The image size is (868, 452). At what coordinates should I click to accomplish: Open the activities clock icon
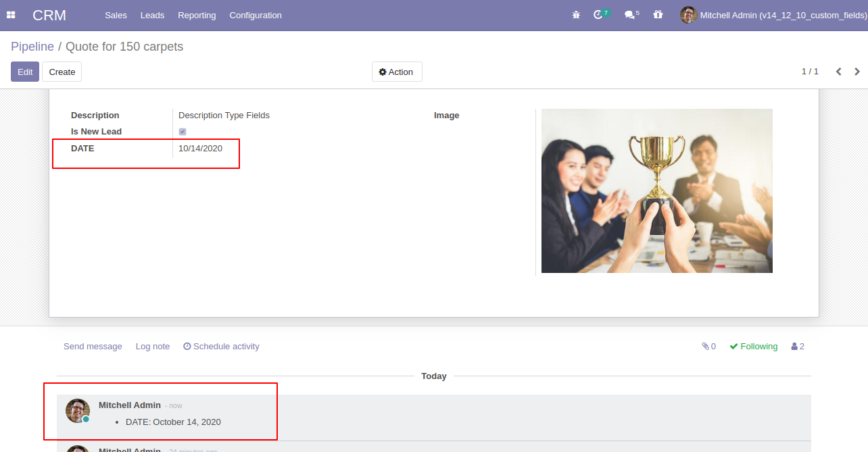coord(598,15)
